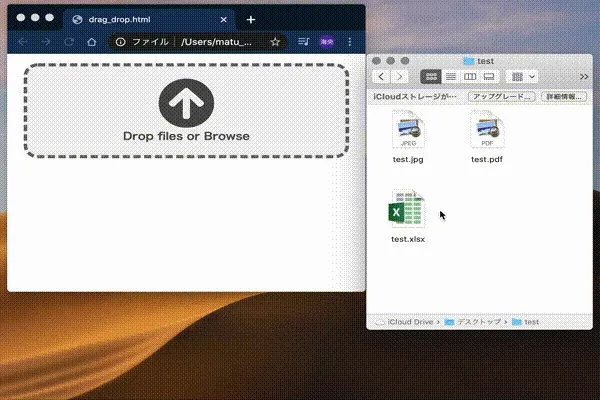Bookmark the page with the star icon
This screenshot has width=600, height=400.
[x=275, y=43]
